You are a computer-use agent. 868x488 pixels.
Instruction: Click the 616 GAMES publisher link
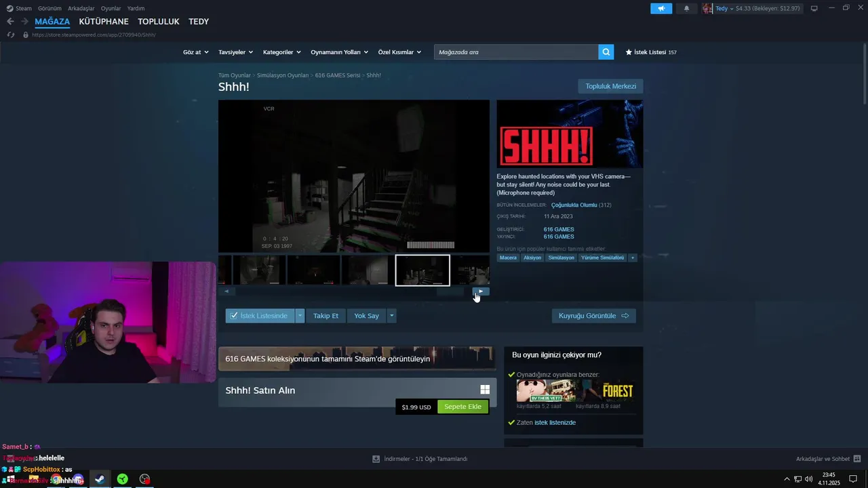(559, 237)
